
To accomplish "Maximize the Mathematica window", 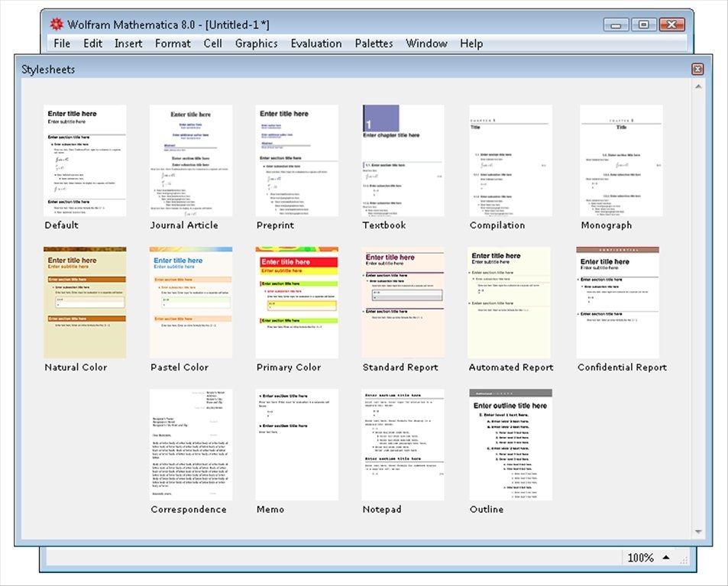I will [x=643, y=24].
